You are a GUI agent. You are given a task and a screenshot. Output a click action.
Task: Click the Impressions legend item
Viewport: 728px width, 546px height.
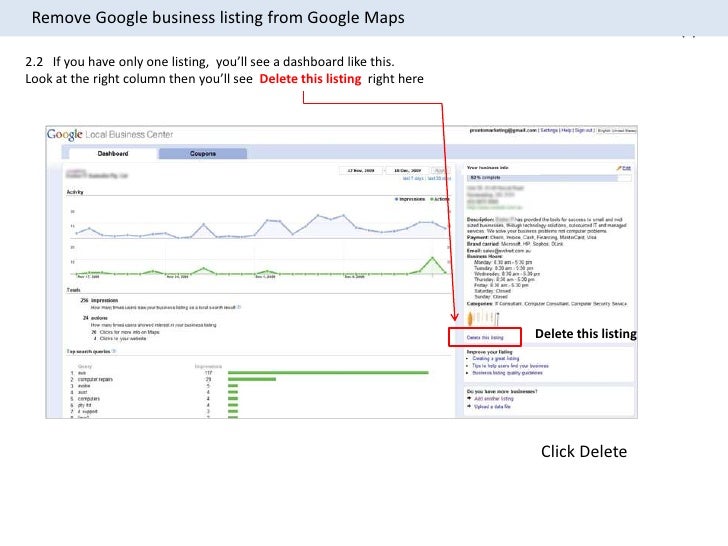(410, 199)
